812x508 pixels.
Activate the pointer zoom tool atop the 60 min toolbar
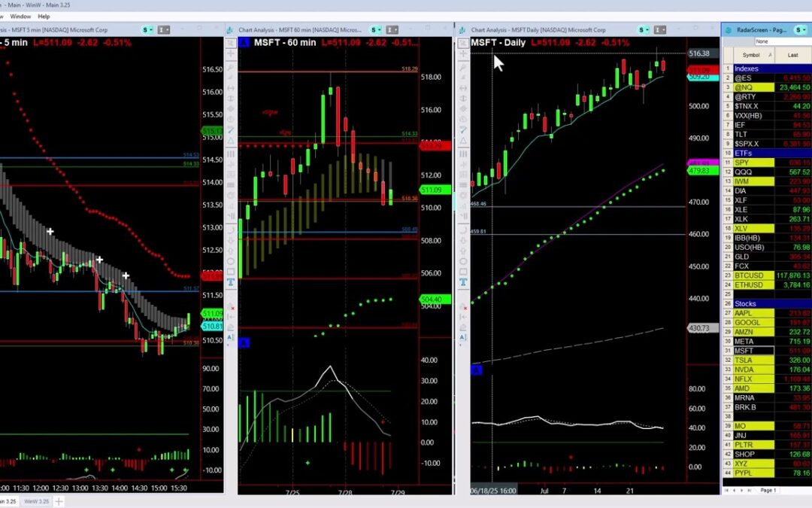coord(231,44)
